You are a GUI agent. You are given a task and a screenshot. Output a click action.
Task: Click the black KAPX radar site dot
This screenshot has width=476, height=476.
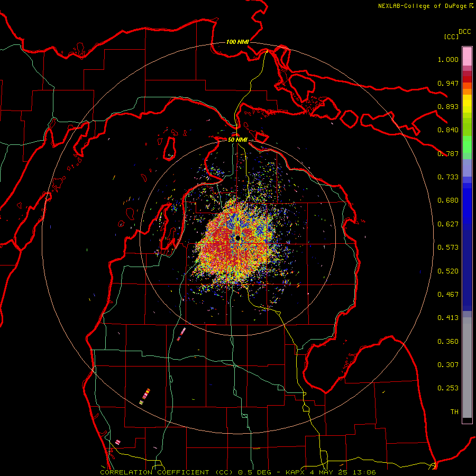(x=237, y=237)
